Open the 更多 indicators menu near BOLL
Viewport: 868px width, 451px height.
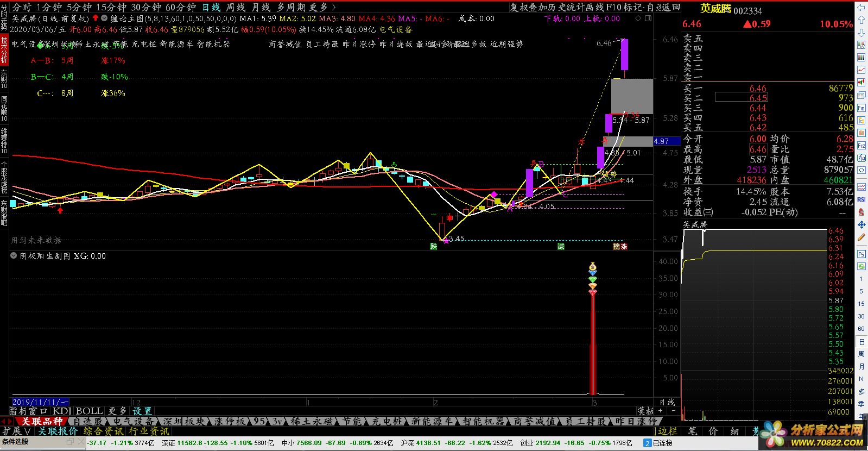click(117, 411)
